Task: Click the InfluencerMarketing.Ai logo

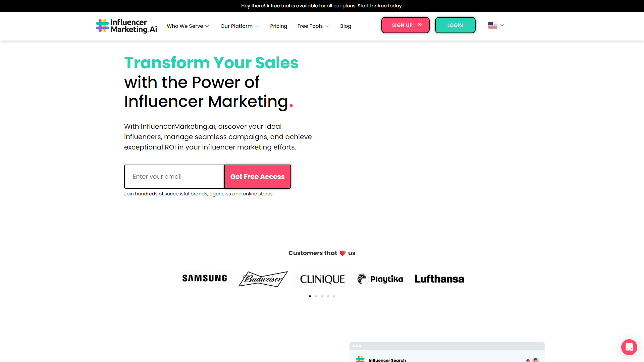Action: pos(126,26)
